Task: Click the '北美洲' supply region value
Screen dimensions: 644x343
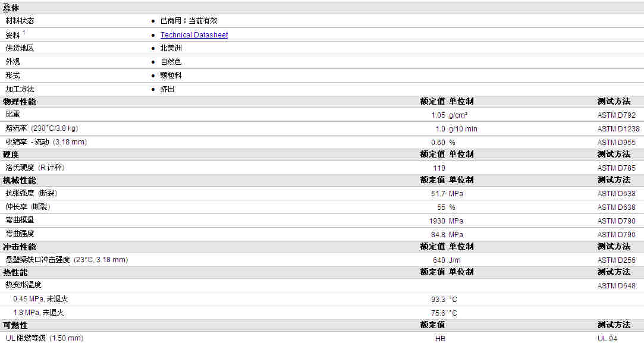Action: pyautogui.click(x=171, y=48)
